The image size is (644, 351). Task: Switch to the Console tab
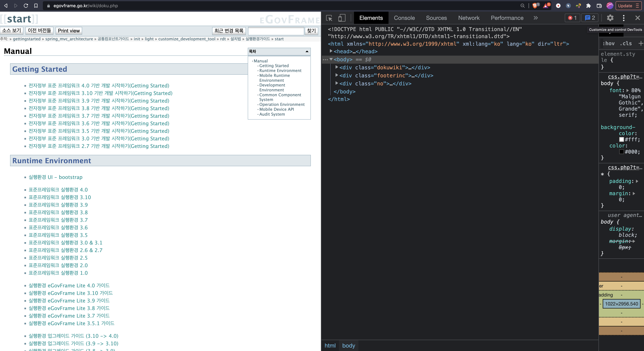tap(404, 18)
